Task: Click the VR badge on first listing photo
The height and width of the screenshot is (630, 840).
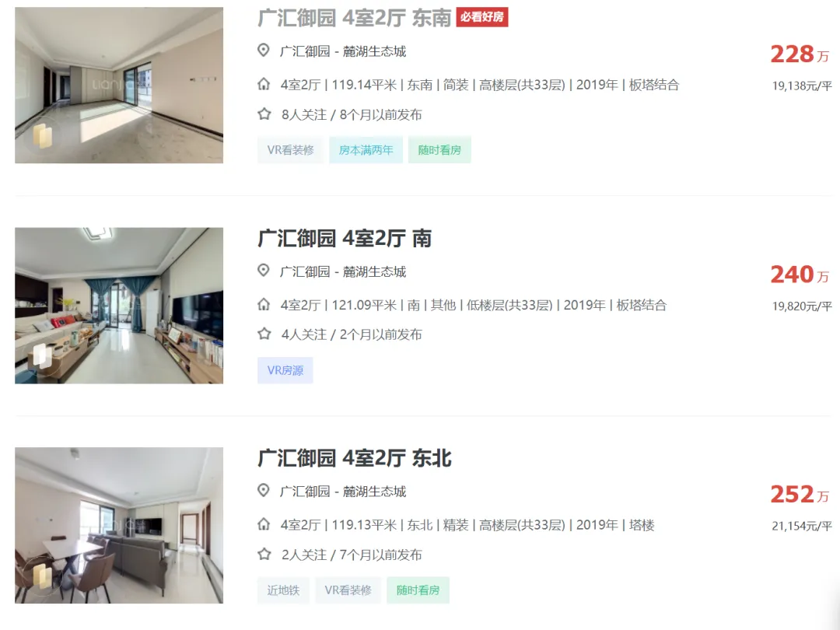Action: (42, 135)
